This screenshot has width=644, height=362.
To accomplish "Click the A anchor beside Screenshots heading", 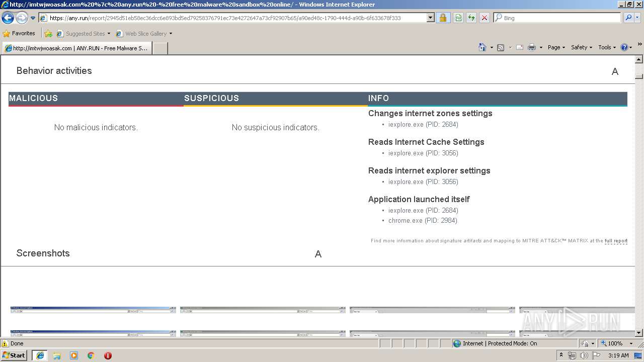I will click(318, 254).
